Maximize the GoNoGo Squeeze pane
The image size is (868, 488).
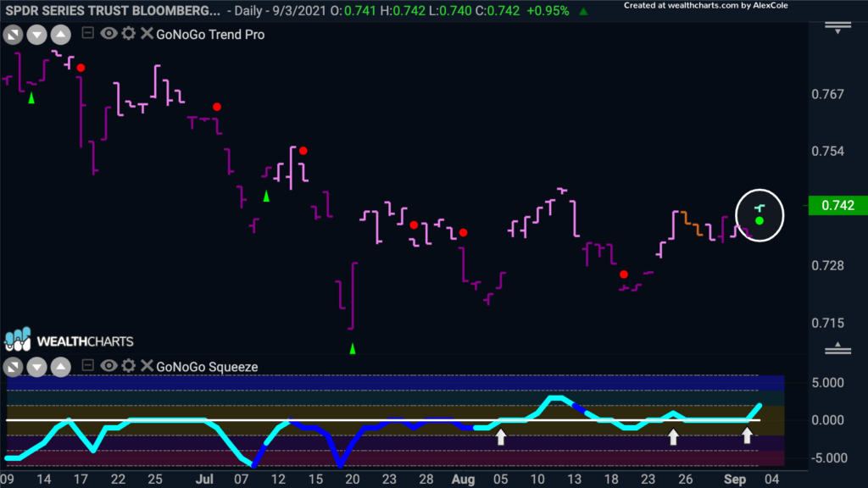pyautogui.click(x=13, y=367)
